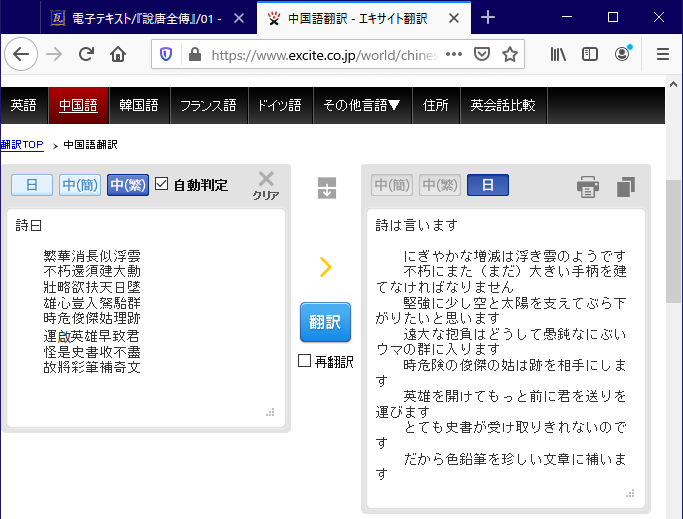The image size is (683, 519).
Task: Reload the current page
Action: 86,54
